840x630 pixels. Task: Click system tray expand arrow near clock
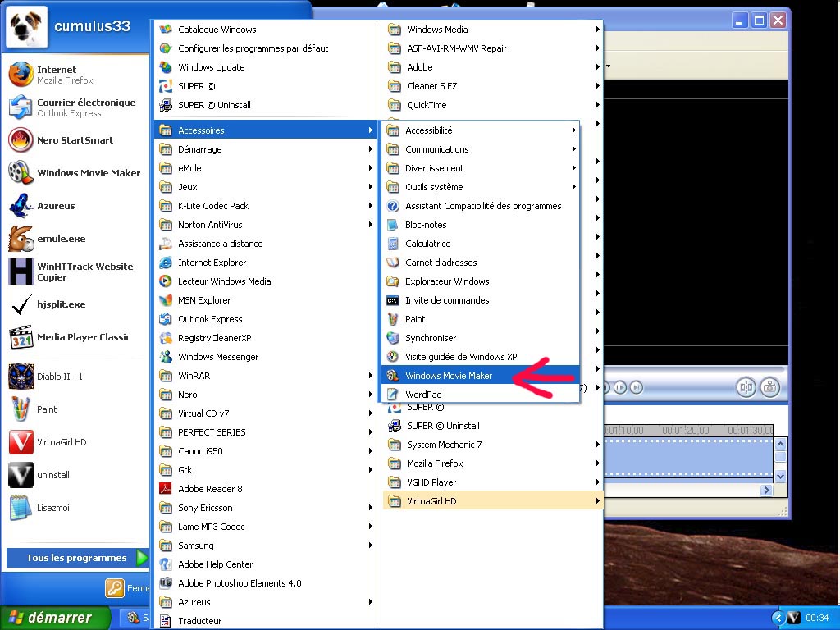778,618
